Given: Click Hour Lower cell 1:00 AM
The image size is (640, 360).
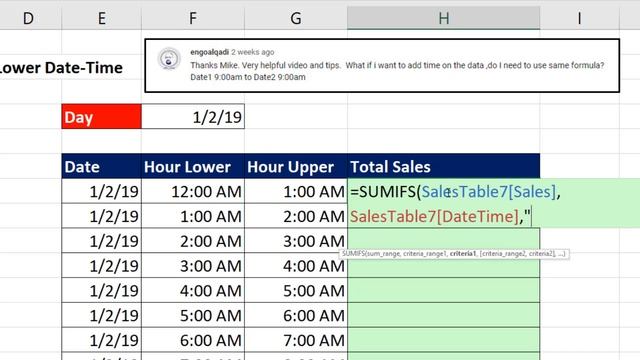Looking at the screenshot, I should (x=193, y=216).
